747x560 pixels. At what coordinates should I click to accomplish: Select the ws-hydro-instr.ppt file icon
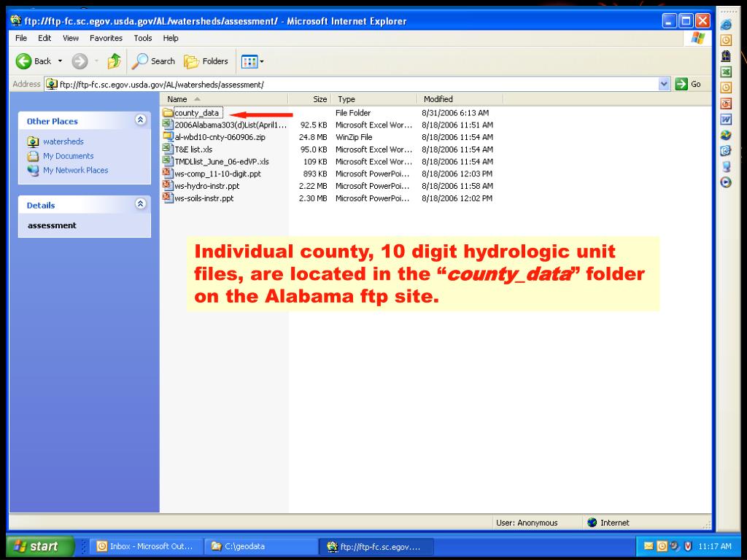point(167,186)
